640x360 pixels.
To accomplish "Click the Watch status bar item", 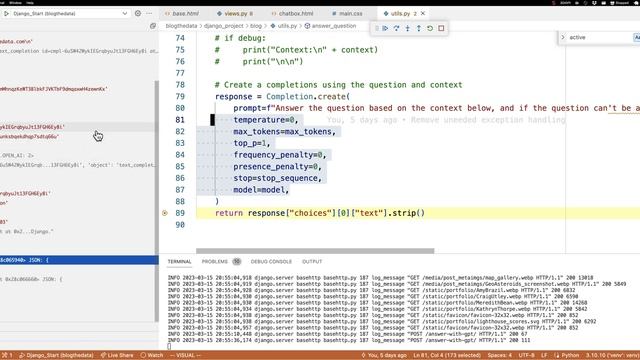I will tap(152, 355).
